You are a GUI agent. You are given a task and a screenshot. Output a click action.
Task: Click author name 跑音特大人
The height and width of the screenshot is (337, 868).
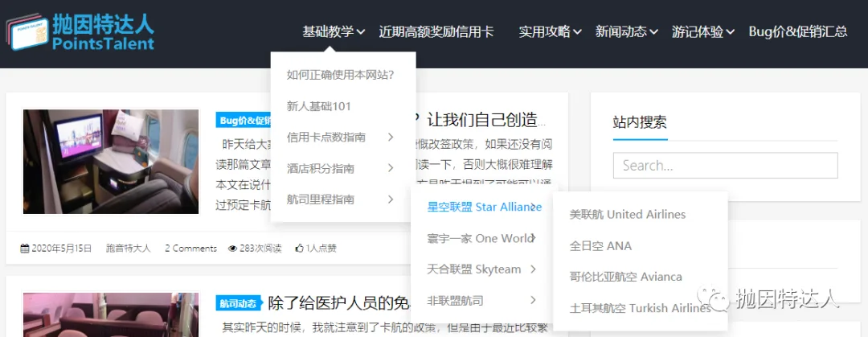click(x=128, y=249)
